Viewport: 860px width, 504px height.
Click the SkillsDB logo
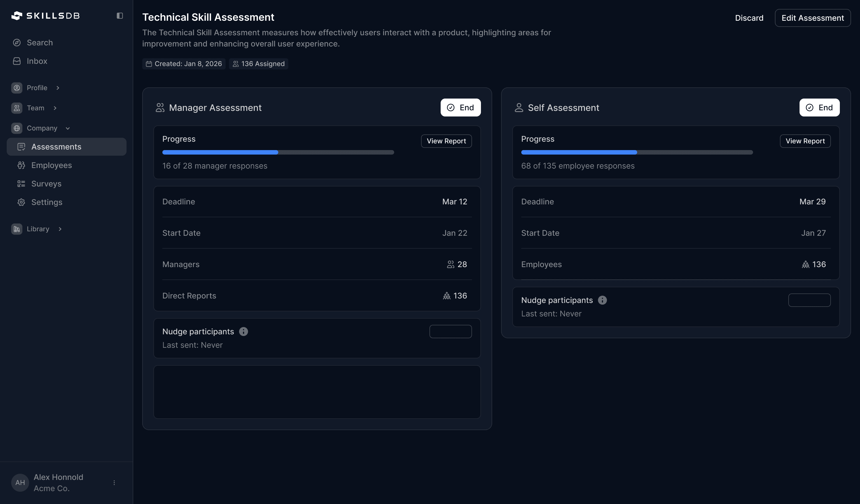point(45,16)
